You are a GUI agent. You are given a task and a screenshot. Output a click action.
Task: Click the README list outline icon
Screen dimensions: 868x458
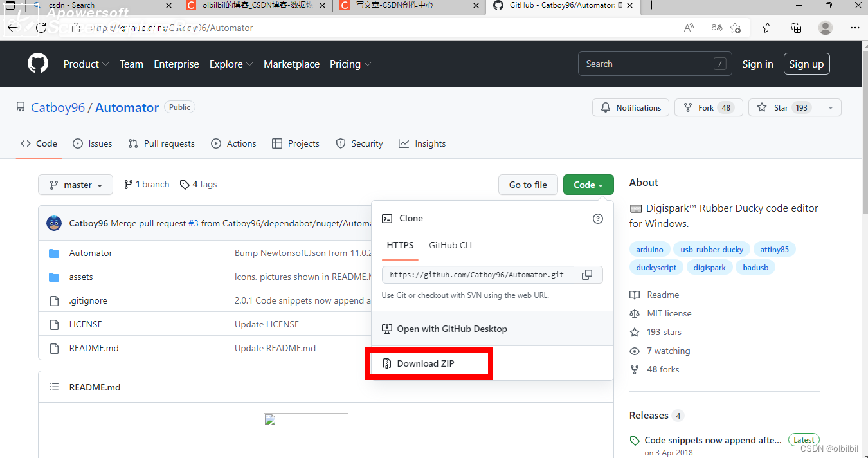pyautogui.click(x=55, y=387)
